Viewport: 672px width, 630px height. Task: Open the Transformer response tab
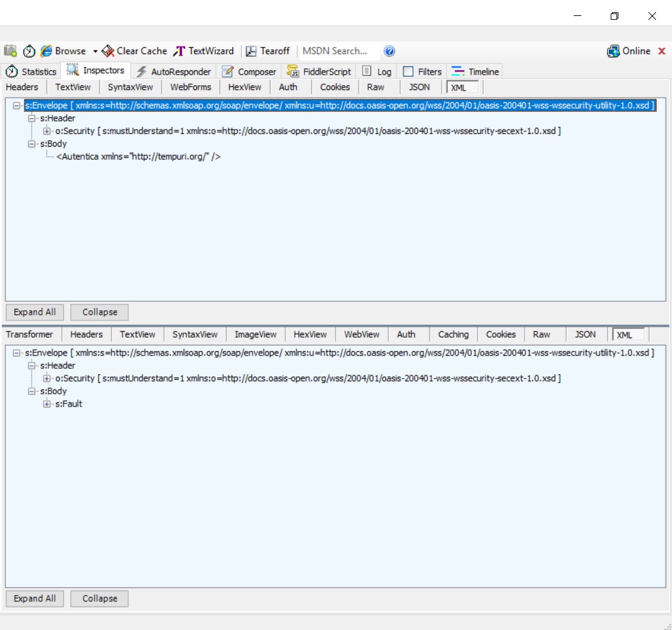[29, 334]
